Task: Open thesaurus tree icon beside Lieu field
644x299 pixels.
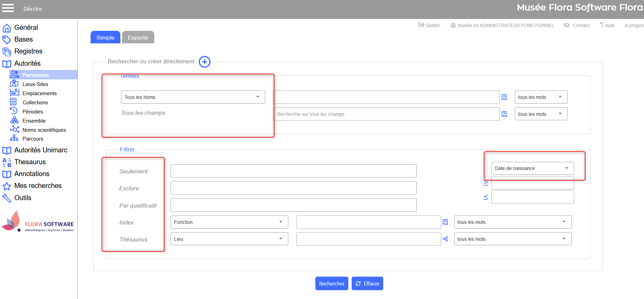Action: (x=445, y=239)
